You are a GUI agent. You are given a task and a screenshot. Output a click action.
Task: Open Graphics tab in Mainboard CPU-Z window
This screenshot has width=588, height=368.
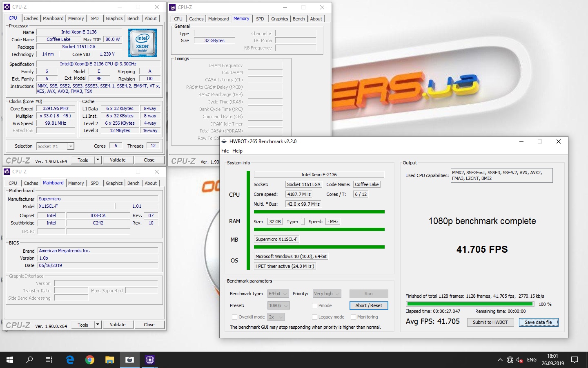point(114,183)
